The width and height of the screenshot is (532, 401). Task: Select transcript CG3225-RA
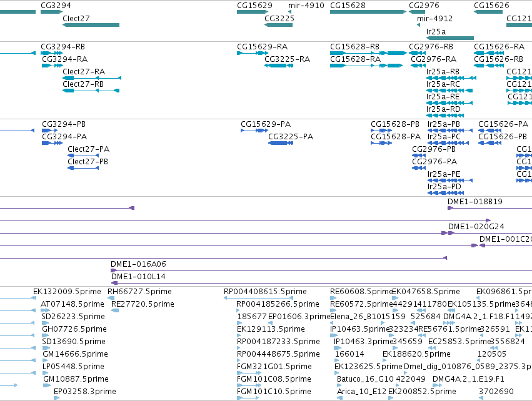pyautogui.click(x=288, y=59)
